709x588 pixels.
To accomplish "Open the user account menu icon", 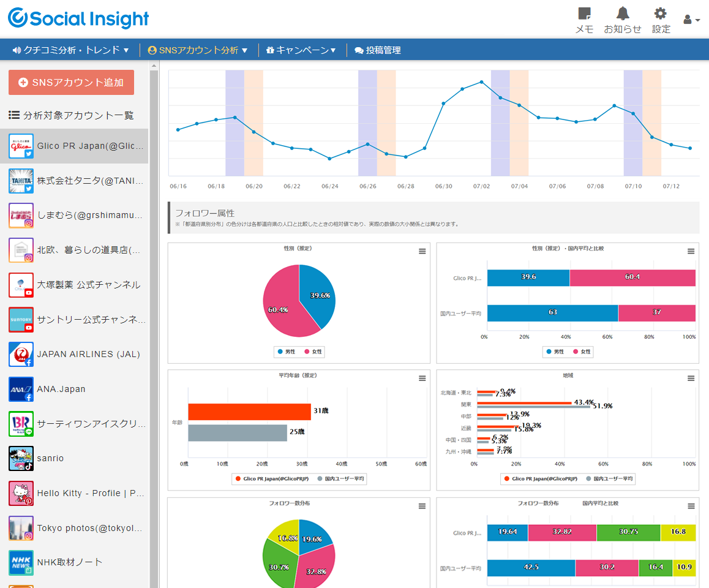I will point(691,20).
